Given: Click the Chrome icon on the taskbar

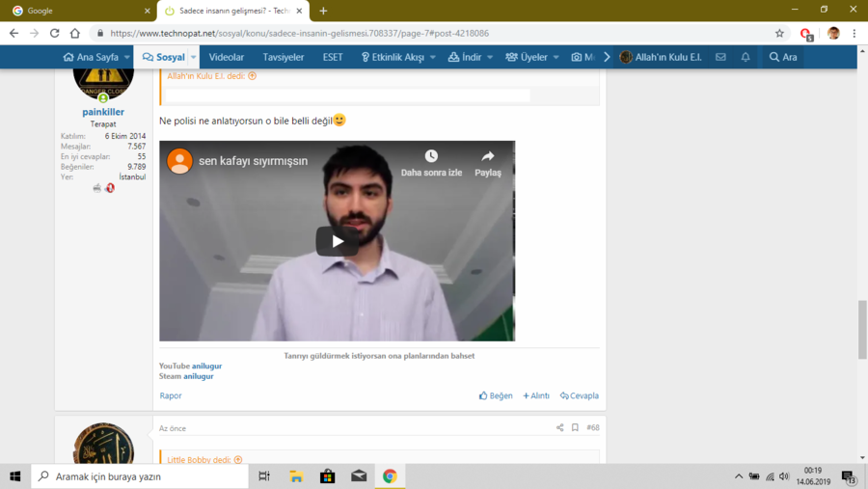Looking at the screenshot, I should [390, 476].
